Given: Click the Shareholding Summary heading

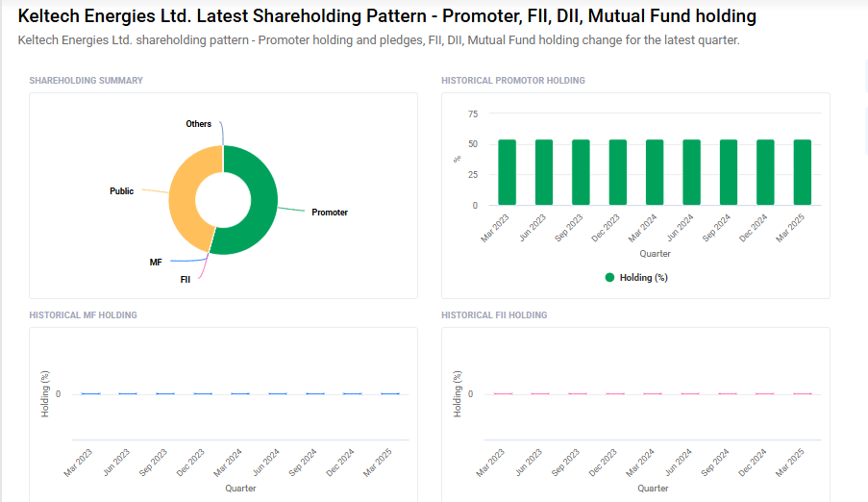Looking at the screenshot, I should pos(86,81).
